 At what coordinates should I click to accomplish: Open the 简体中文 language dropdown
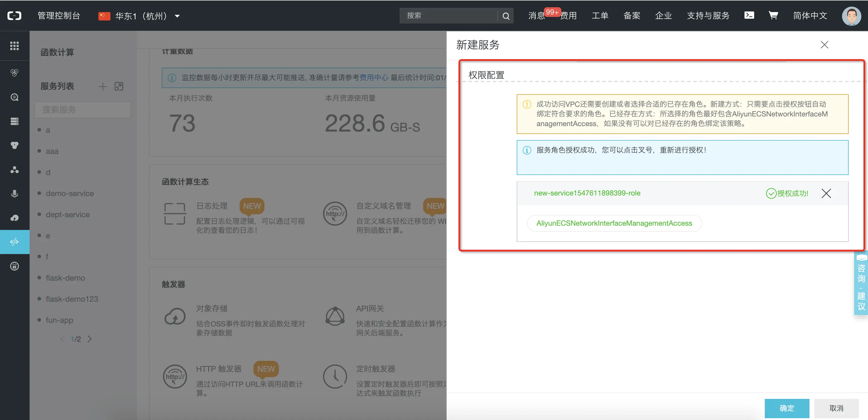(x=810, y=15)
